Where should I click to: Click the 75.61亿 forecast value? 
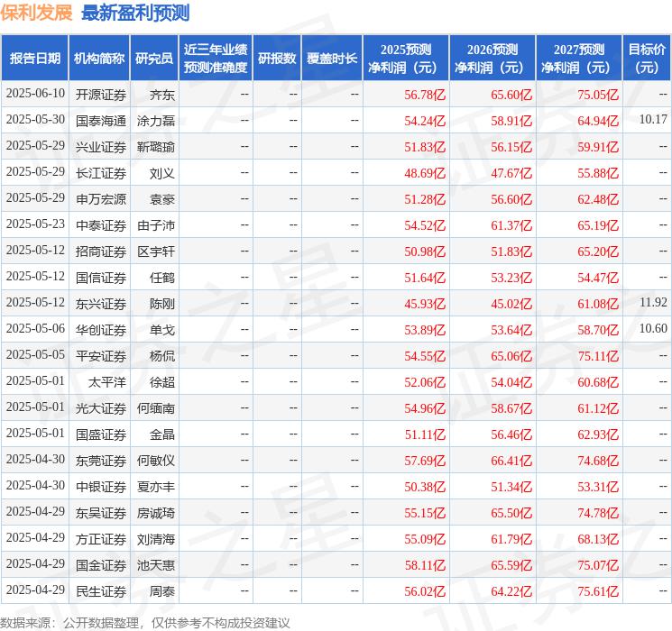tap(598, 591)
